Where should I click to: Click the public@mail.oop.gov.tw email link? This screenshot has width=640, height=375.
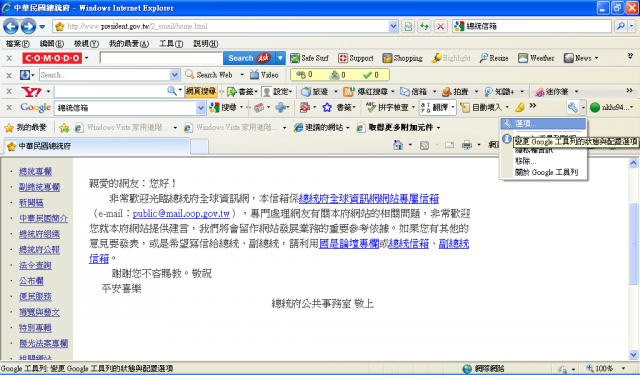pos(181,213)
